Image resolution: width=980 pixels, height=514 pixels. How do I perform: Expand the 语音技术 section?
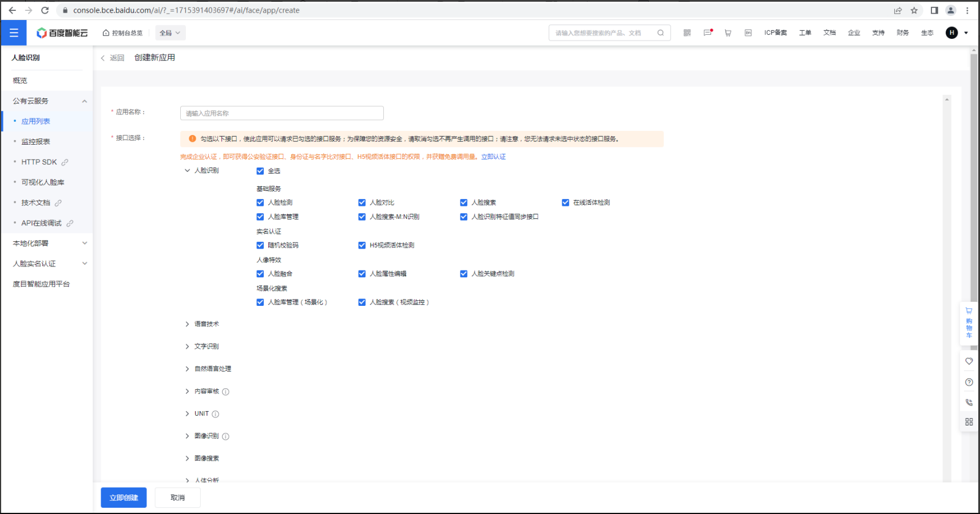206,324
